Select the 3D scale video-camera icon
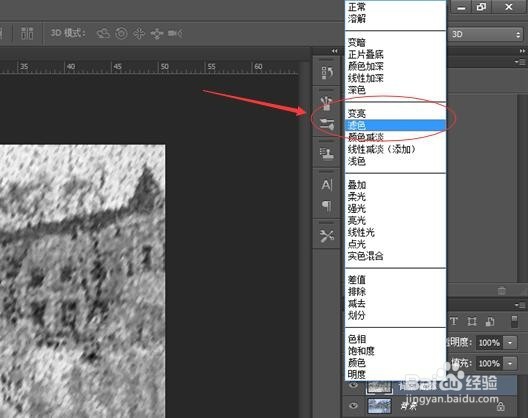 (x=175, y=33)
